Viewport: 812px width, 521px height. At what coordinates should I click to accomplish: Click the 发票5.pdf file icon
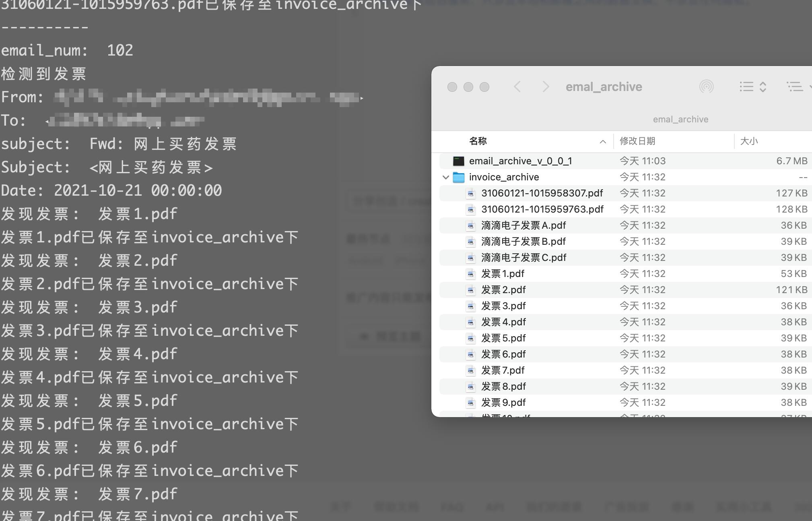471,338
